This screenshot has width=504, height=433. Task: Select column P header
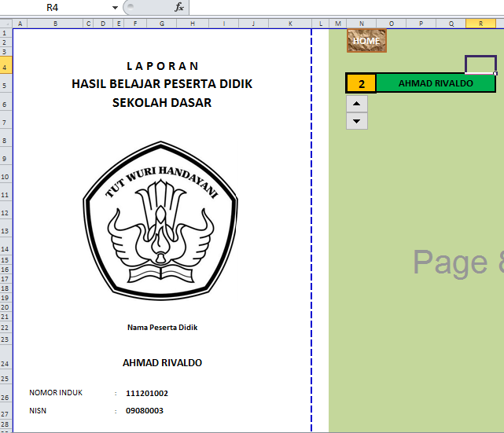(421, 24)
